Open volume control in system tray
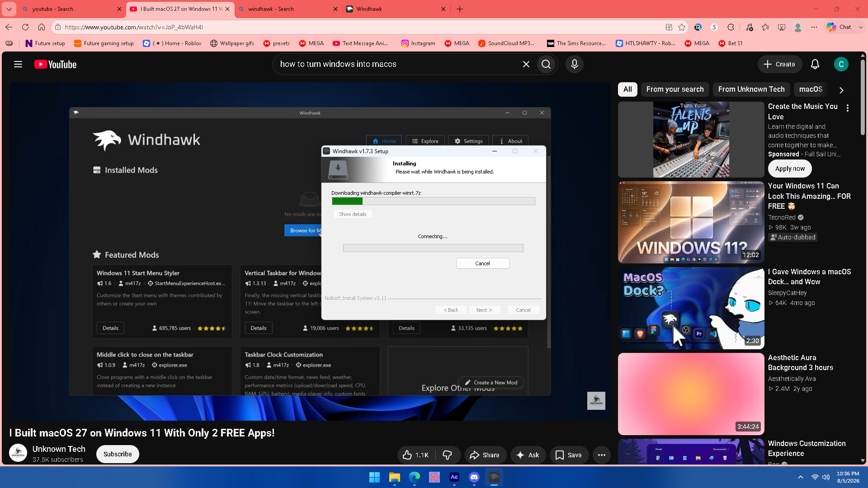 [826, 477]
